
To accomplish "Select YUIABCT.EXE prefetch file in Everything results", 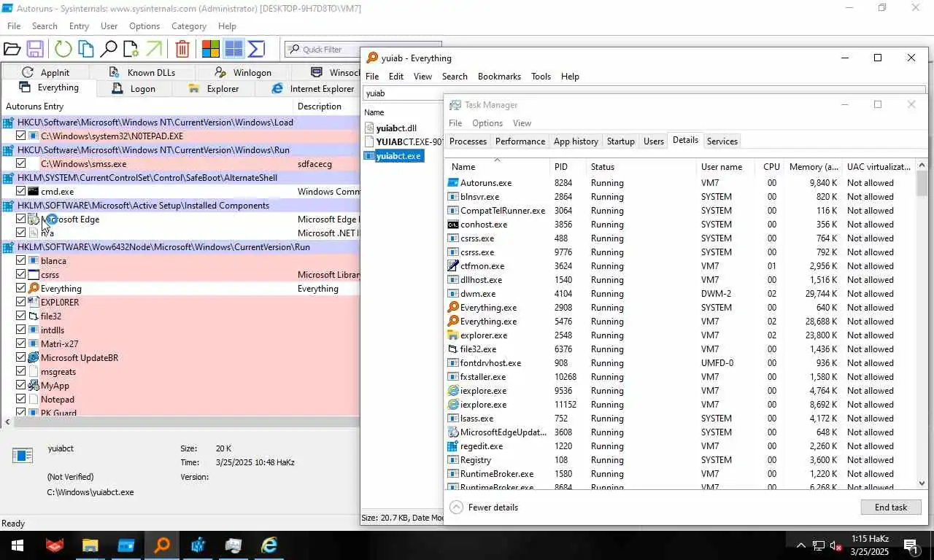I will (x=404, y=142).
